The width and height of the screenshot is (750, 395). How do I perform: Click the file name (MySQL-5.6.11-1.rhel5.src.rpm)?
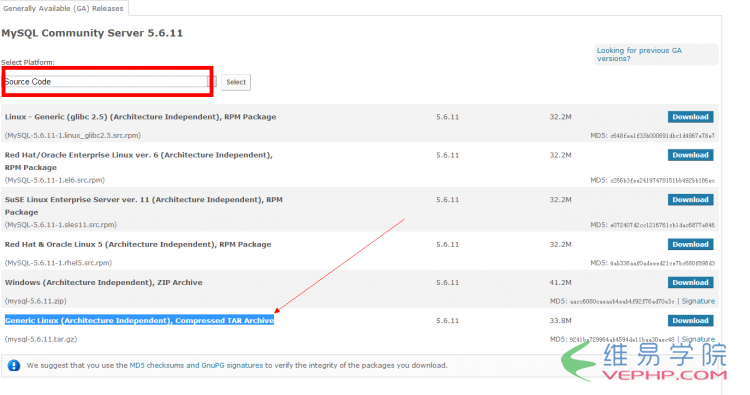58,263
